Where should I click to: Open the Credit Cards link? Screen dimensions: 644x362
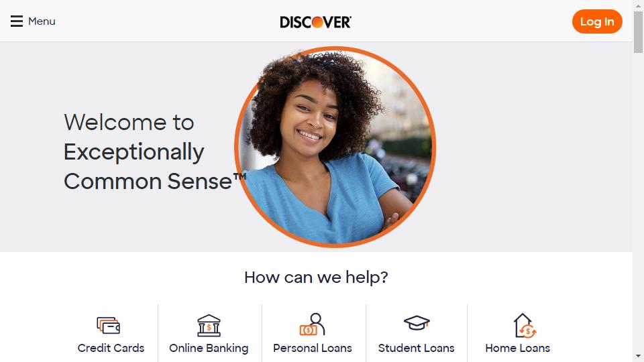click(111, 348)
